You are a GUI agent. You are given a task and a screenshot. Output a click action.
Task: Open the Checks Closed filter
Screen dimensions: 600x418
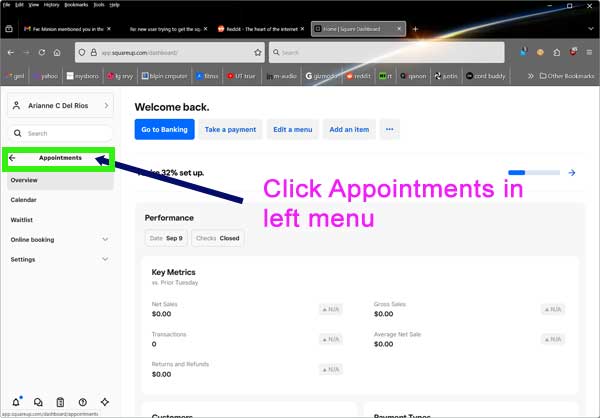[x=218, y=238]
